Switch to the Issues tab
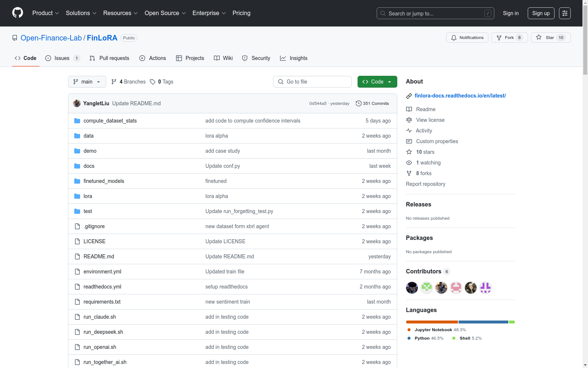 62,58
